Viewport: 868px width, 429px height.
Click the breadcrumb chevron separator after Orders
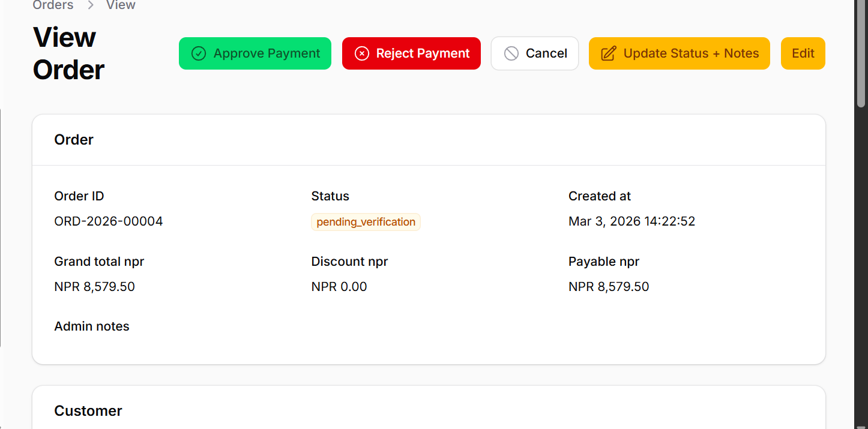[x=91, y=5]
